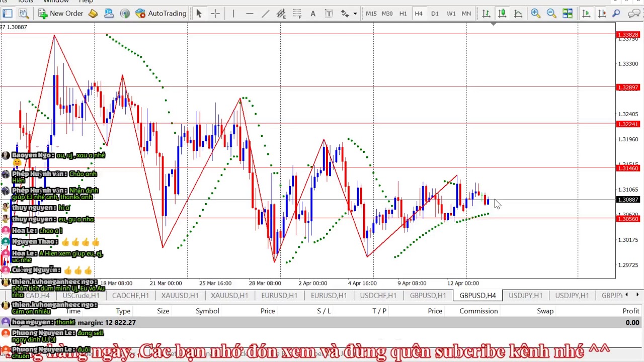Open USDJPY,H1 tab right of GBPUSD,H4

[x=525, y=296]
